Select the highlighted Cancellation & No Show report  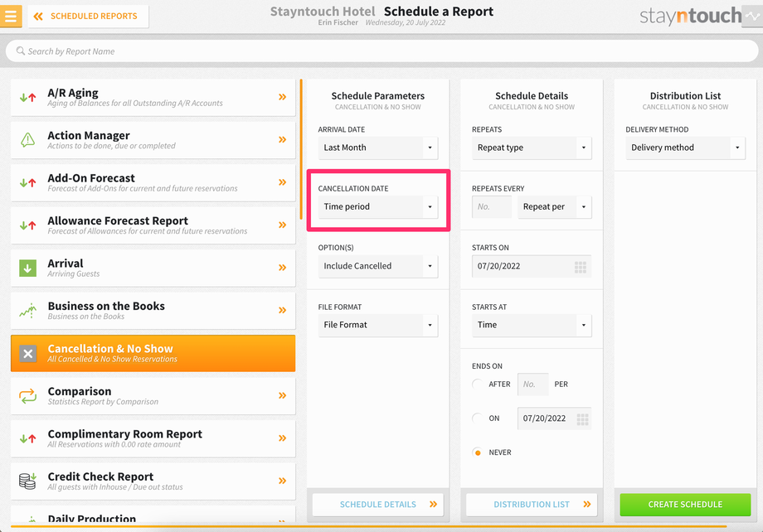pos(153,354)
